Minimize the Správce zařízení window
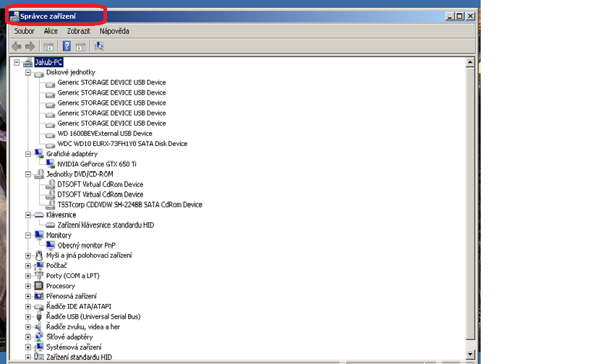The width and height of the screenshot is (592, 364). [450, 16]
